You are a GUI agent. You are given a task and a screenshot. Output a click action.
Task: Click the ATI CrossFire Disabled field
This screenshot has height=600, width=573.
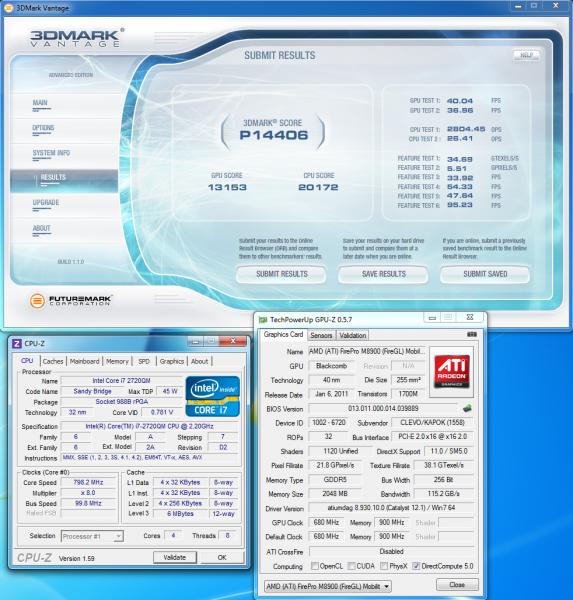pos(391,551)
